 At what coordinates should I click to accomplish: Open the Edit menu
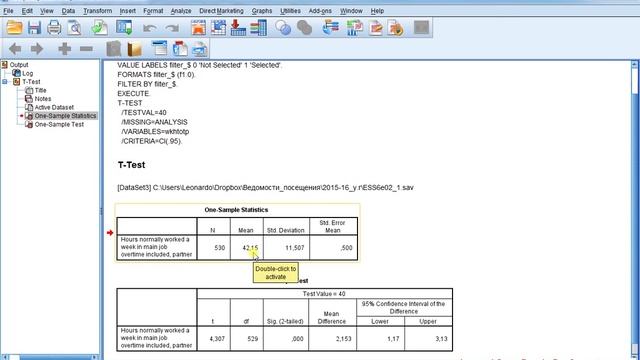pos(27,11)
